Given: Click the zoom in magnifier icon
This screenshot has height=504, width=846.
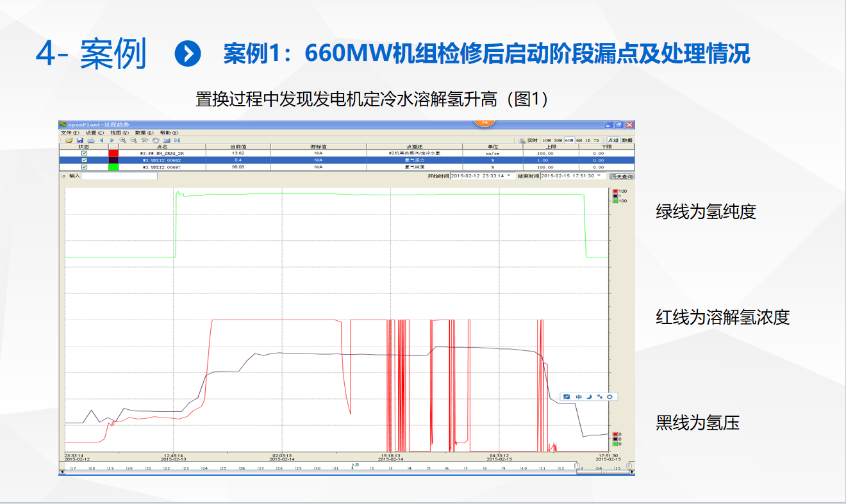Looking at the screenshot, I should click(x=122, y=140).
